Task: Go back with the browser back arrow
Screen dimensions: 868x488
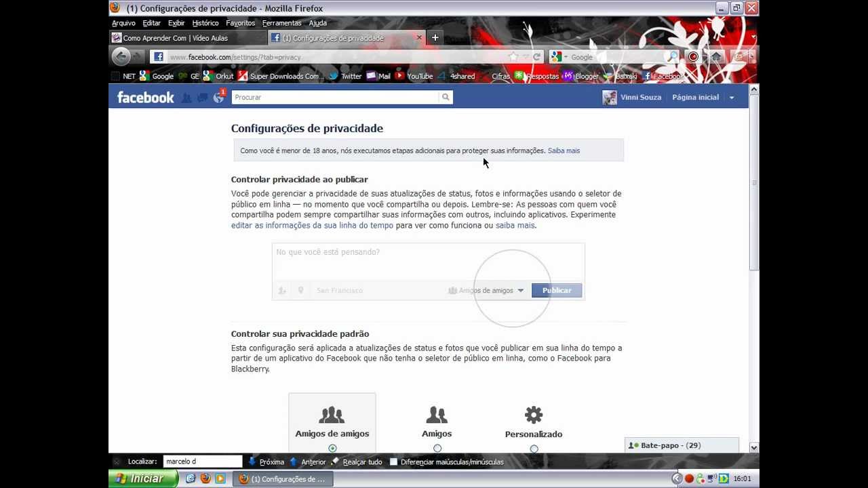Action: point(121,57)
